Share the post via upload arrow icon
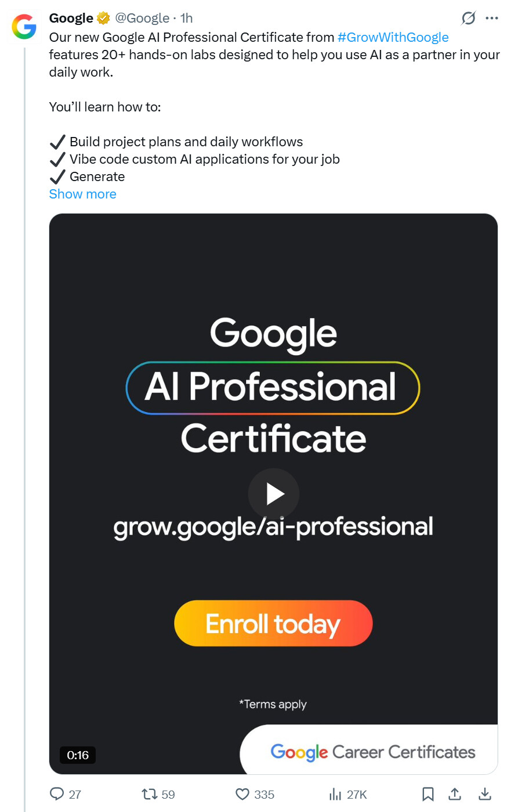 coord(455,793)
